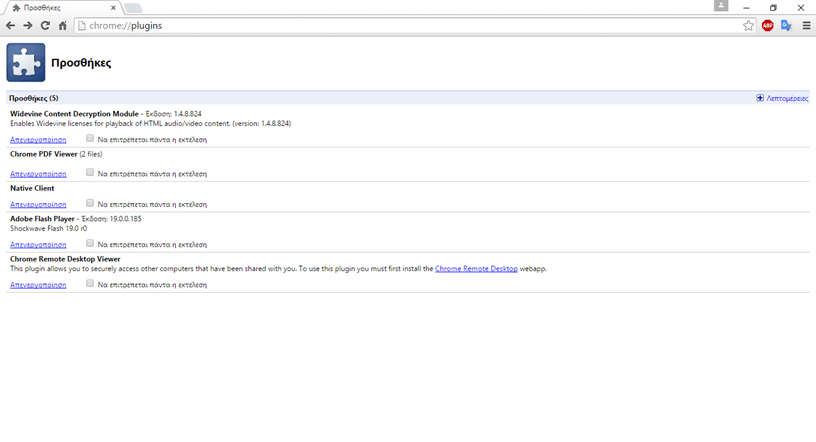Open a new tab
The width and height of the screenshot is (816, 442).
133,8
